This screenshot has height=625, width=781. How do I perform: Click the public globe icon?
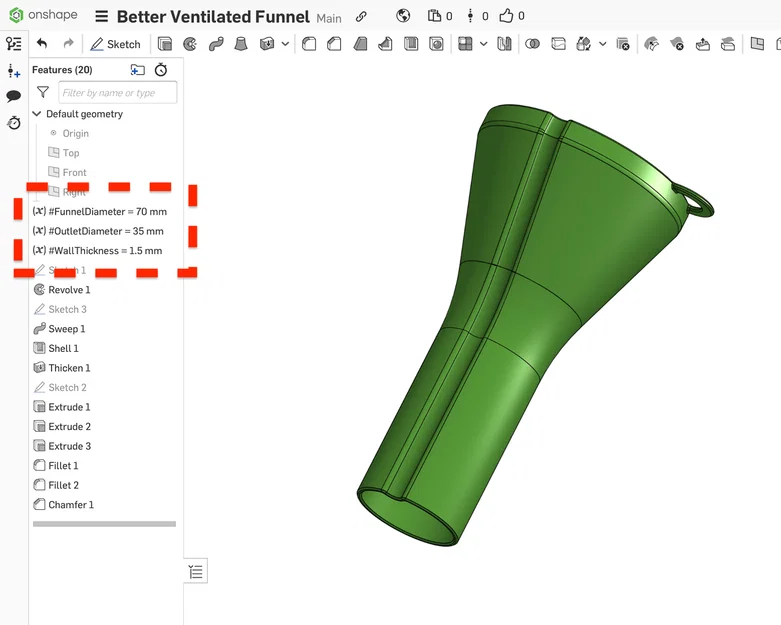coord(403,16)
